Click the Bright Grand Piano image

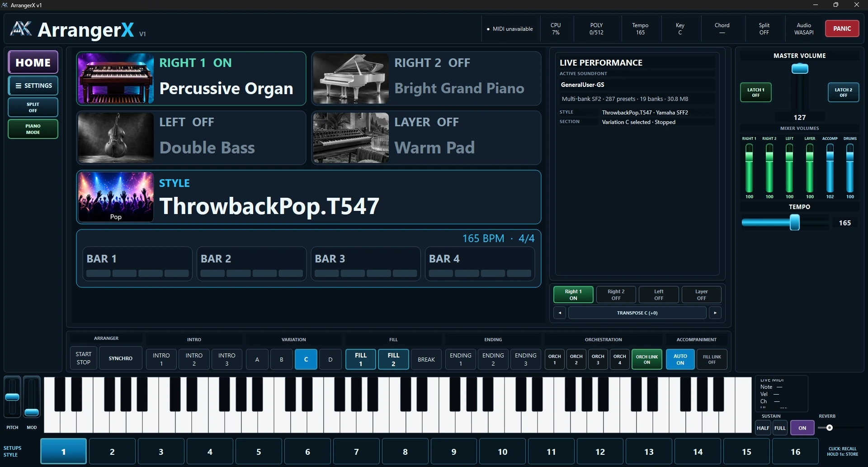(351, 79)
